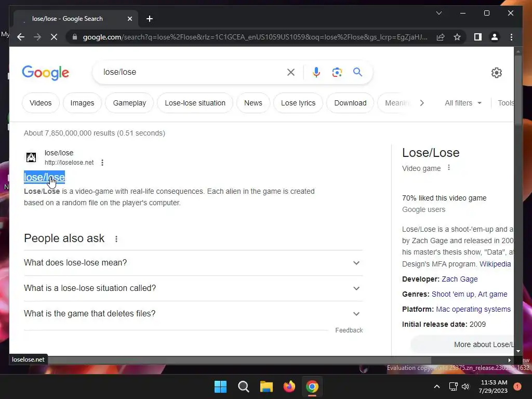The height and width of the screenshot is (399, 532).
Task: Click the vertical page scrollbar
Action: click(x=518, y=91)
